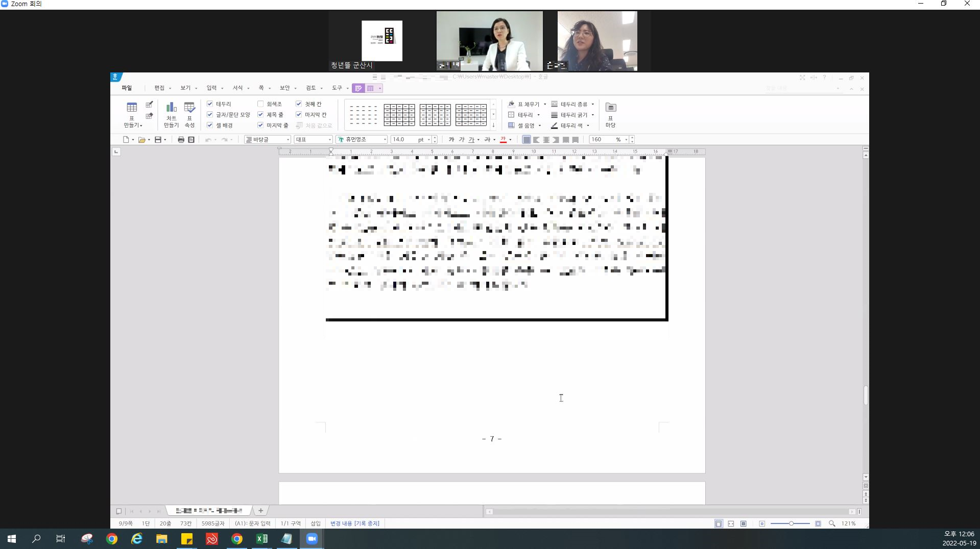The width and height of the screenshot is (980, 549).
Task: Open the 휴먼명조 font dropdown
Action: pyautogui.click(x=385, y=140)
